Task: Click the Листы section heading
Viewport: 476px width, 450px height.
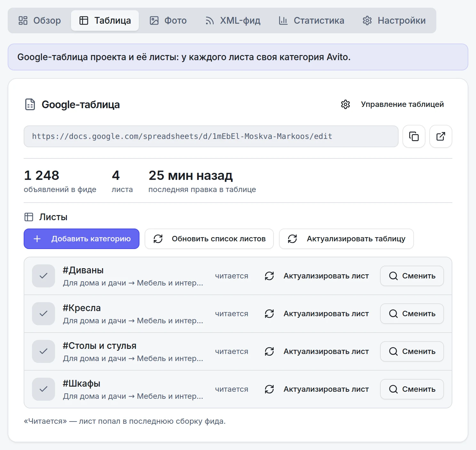Action: 53,217
